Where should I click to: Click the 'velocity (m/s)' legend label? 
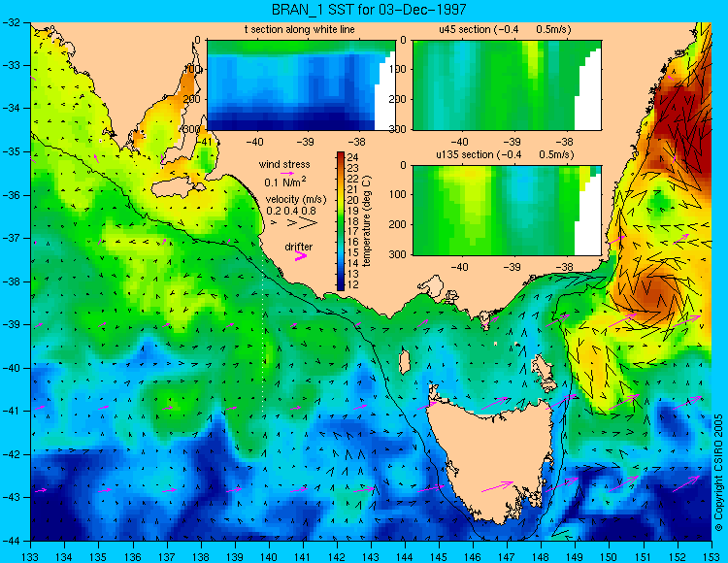(296, 200)
